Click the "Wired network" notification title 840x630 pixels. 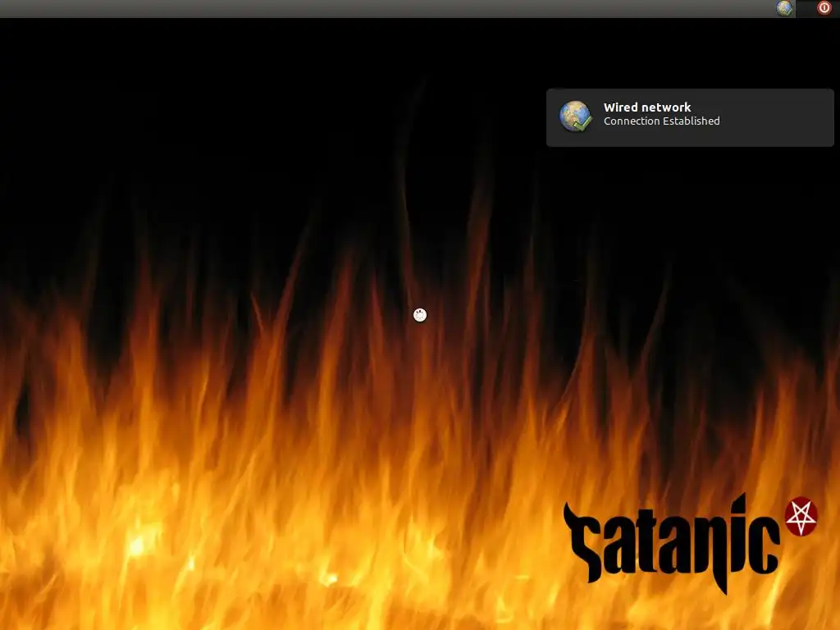tap(647, 107)
